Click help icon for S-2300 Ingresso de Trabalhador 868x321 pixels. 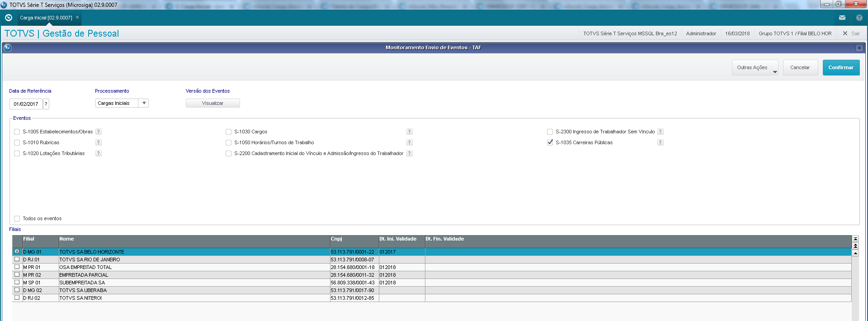(x=660, y=132)
